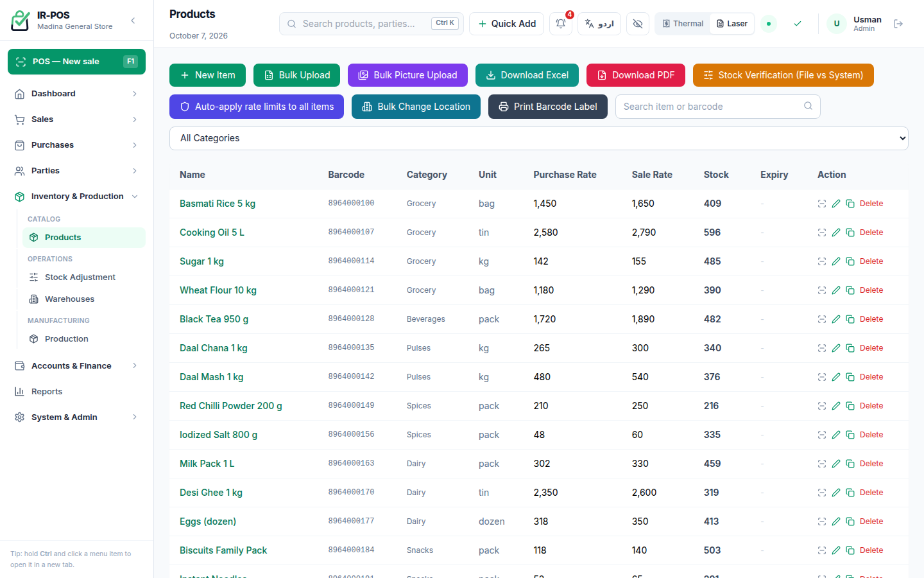This screenshot has height=578, width=924.
Task: Open the All Categories dropdown
Action: pos(539,138)
